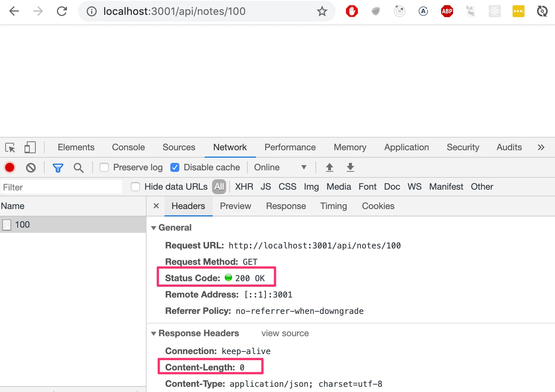Filter requests by JS type
555x392 pixels.
[266, 187]
